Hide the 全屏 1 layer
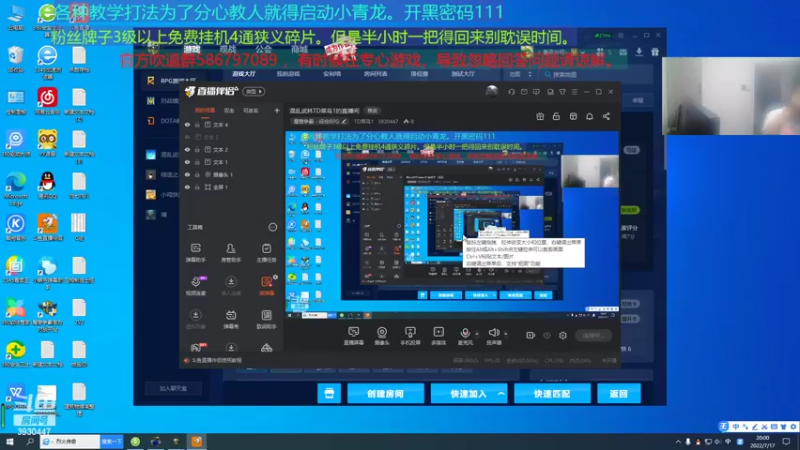800x450 pixels. 187,187
